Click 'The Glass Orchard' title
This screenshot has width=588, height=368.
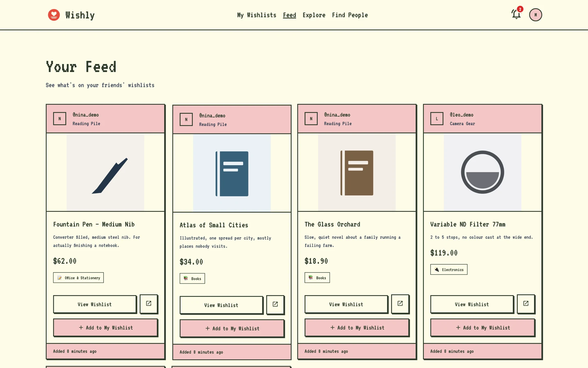[x=332, y=224]
